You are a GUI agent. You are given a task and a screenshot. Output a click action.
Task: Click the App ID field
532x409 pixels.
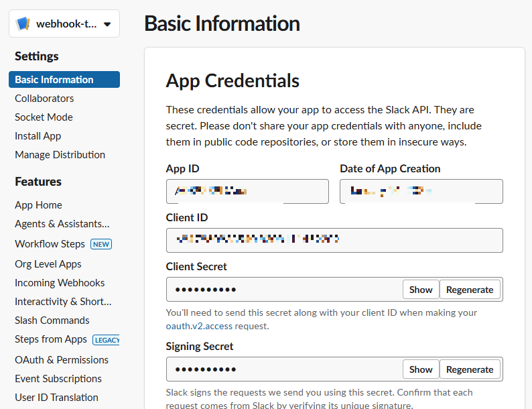[247, 192]
